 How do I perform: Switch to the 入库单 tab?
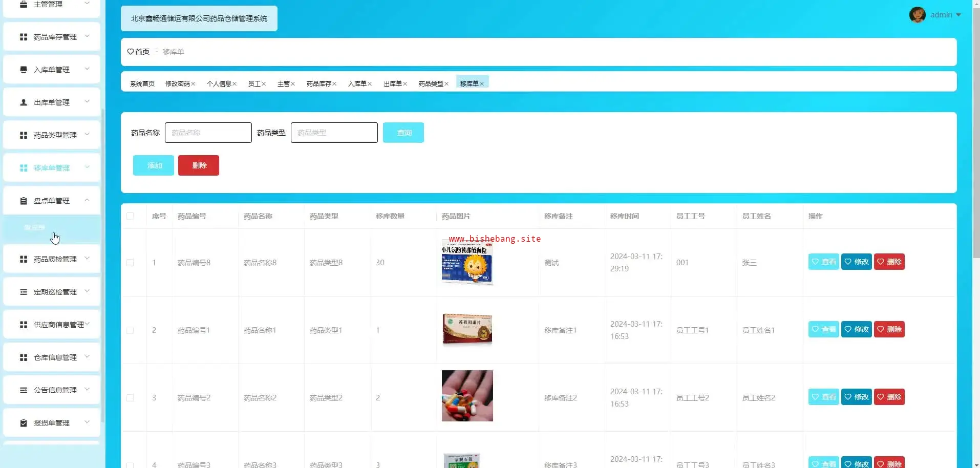pyautogui.click(x=357, y=84)
